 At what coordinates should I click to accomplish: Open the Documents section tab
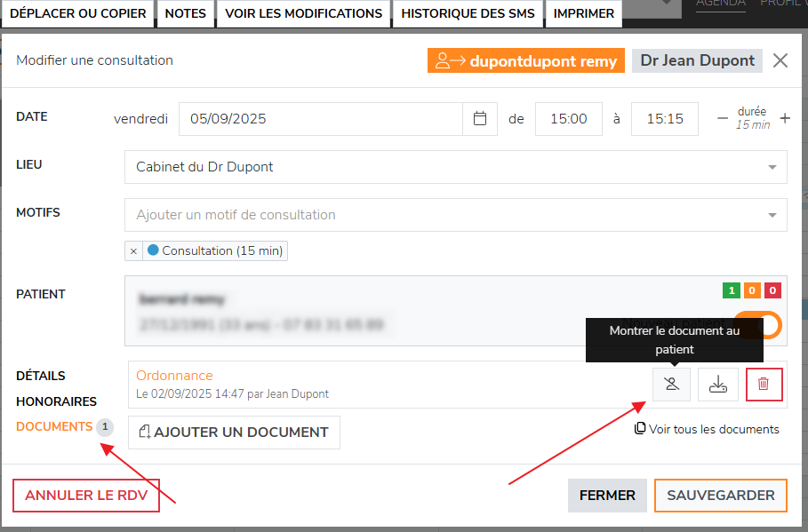click(x=54, y=426)
